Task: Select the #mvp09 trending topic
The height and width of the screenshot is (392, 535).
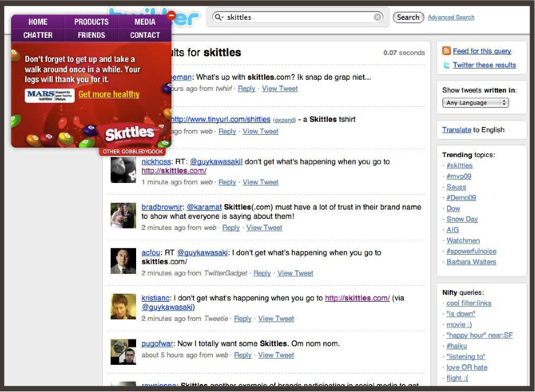Action: [x=458, y=176]
